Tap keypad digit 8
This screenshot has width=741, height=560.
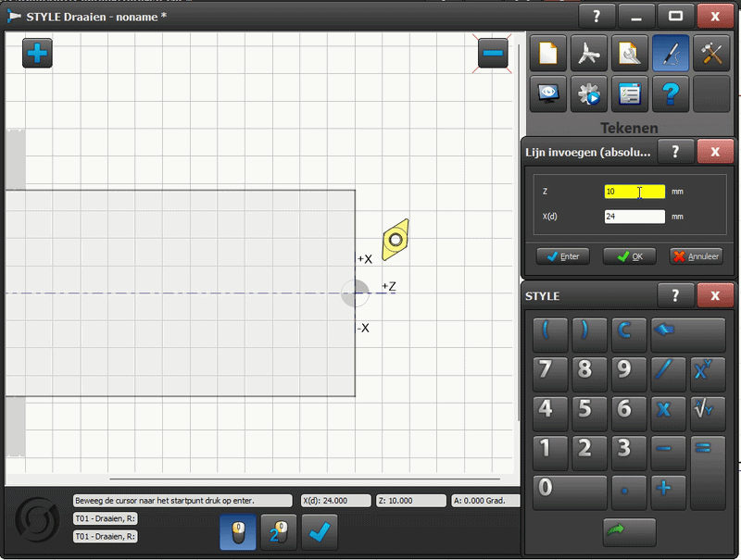[589, 375]
